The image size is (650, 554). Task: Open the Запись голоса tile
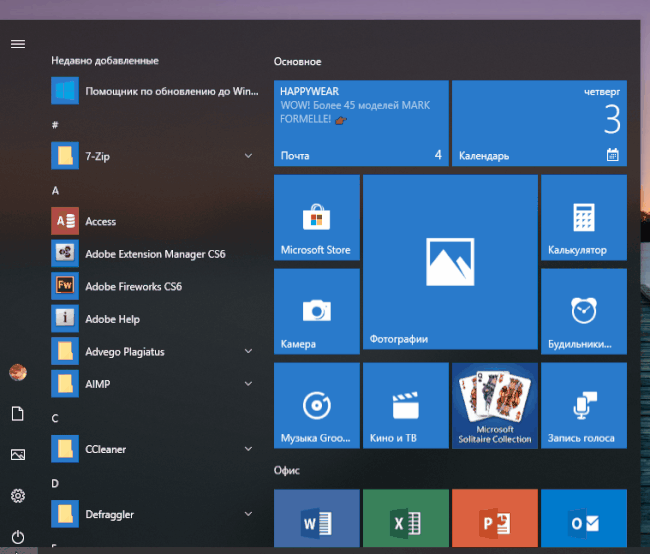coord(584,406)
